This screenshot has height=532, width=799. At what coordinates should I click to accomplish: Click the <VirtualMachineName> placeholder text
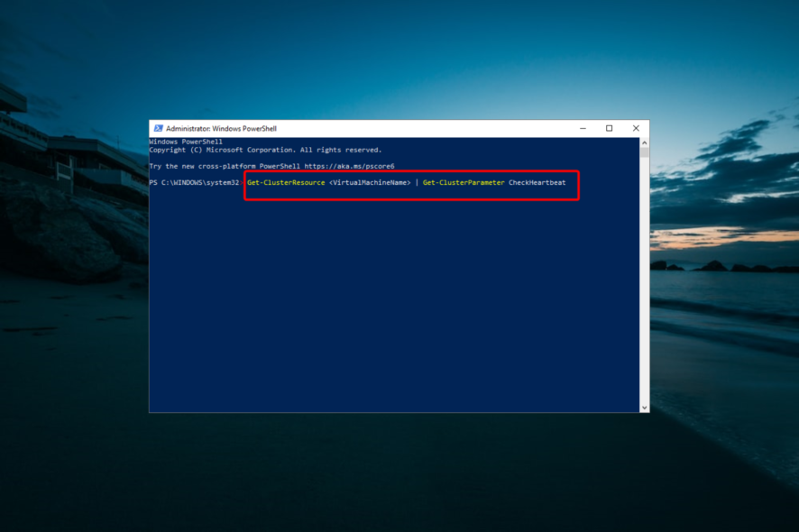click(x=370, y=182)
